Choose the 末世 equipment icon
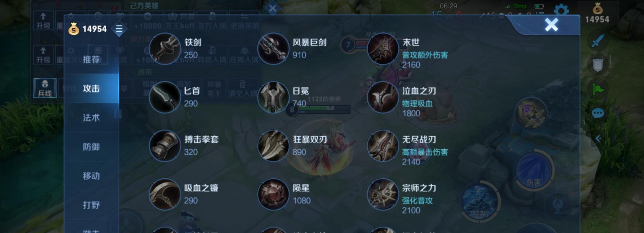The height and width of the screenshot is (233, 644). tap(383, 49)
